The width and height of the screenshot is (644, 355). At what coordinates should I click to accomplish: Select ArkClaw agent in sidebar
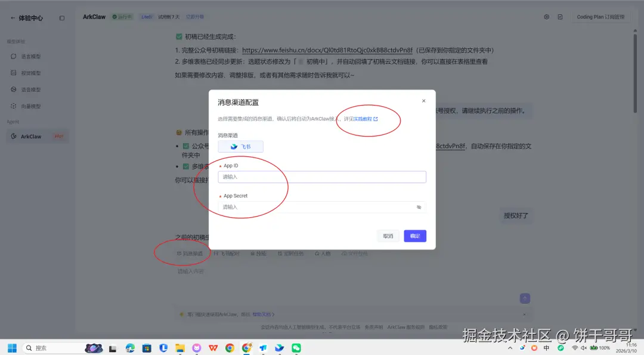(x=38, y=137)
